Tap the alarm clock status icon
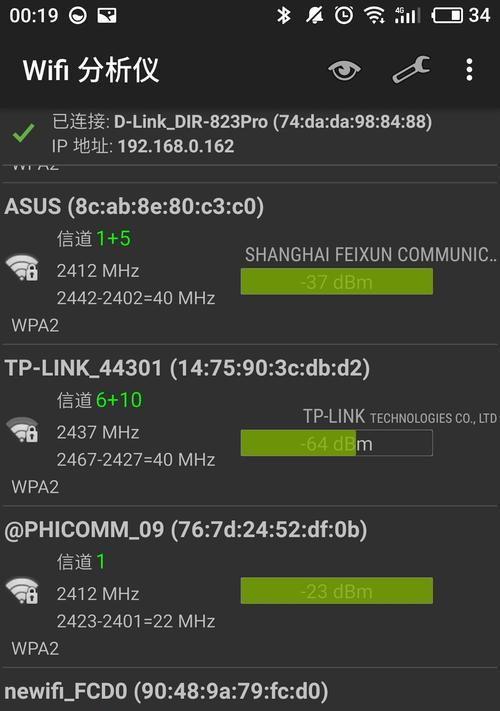The image size is (500, 711). (x=344, y=15)
